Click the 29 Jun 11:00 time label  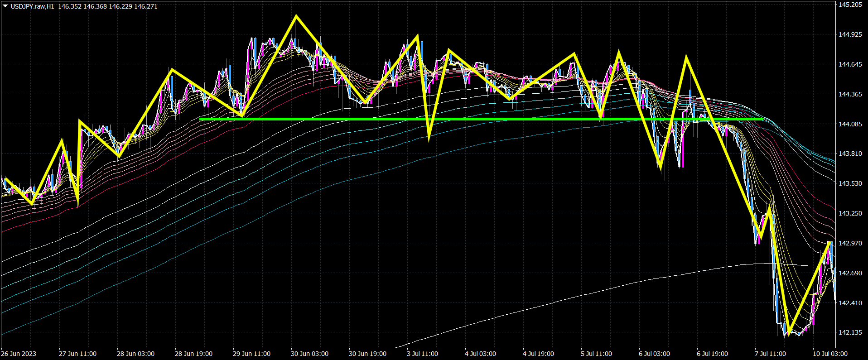coord(251,354)
